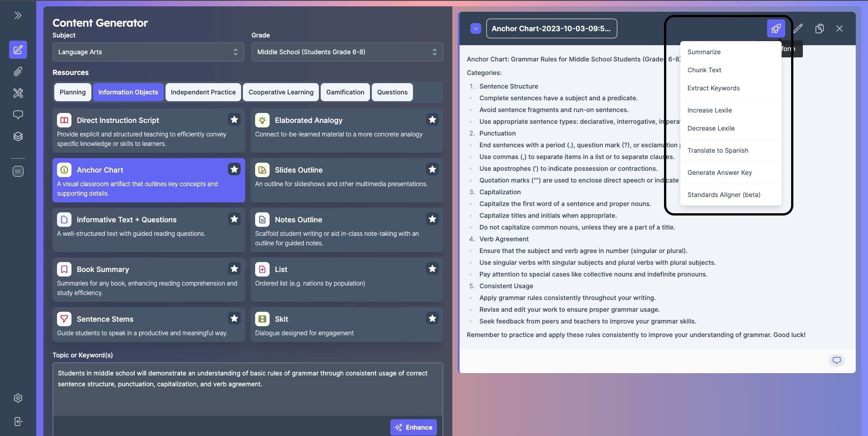Click the Anchor Chart info icon
The image size is (868, 436).
[64, 170]
